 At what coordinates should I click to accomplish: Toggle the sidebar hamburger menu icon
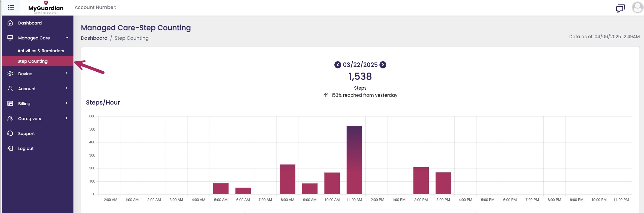tap(11, 7)
